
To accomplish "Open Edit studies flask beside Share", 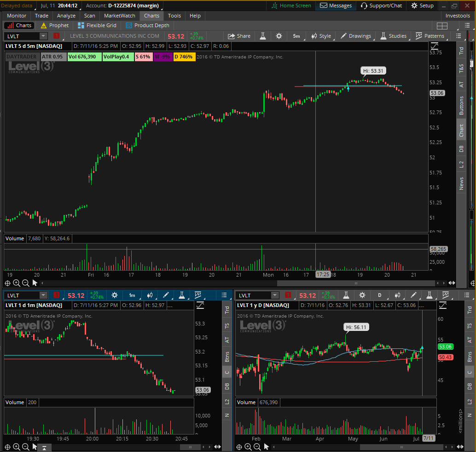I will [x=263, y=36].
